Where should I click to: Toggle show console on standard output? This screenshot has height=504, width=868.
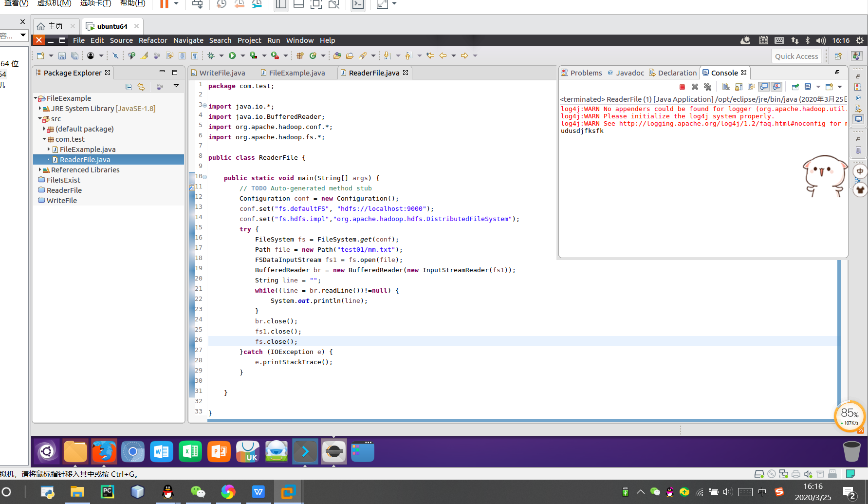pos(764,87)
